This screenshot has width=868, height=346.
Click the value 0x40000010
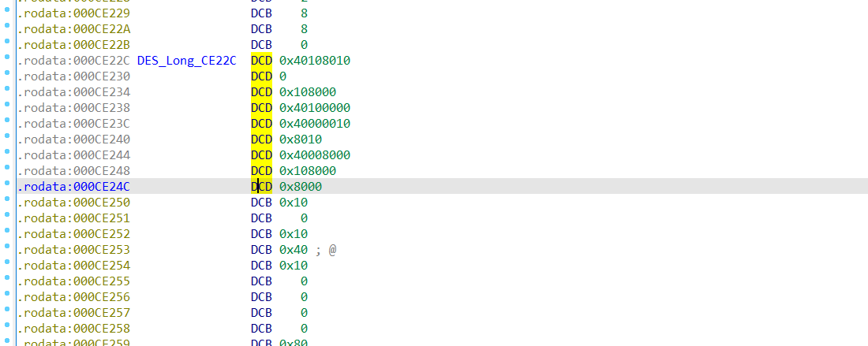pos(314,123)
